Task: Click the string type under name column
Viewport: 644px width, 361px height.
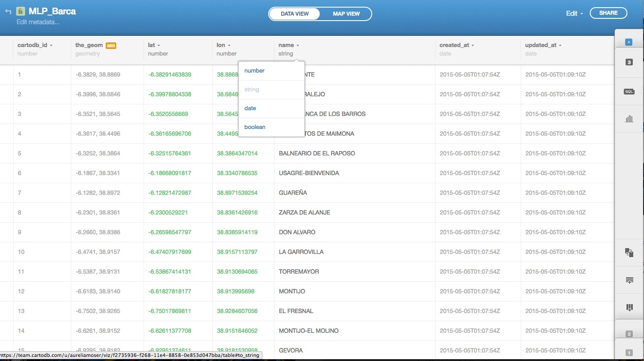Action: pos(286,54)
